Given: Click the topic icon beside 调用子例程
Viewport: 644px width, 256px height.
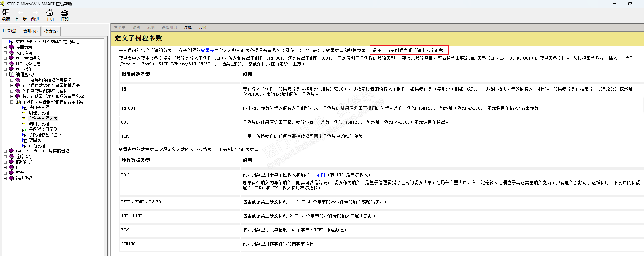Looking at the screenshot, I should point(25,124).
